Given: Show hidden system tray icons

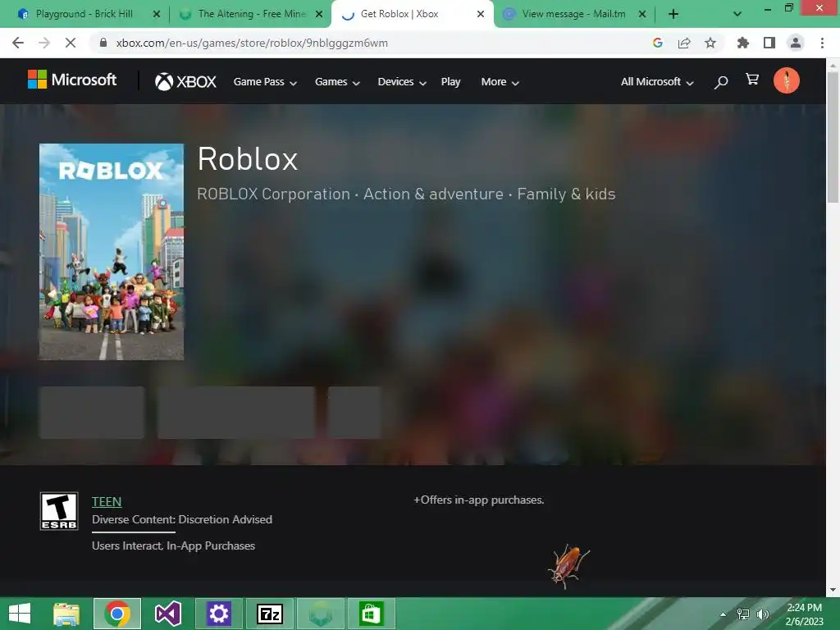Looking at the screenshot, I should click(724, 614).
